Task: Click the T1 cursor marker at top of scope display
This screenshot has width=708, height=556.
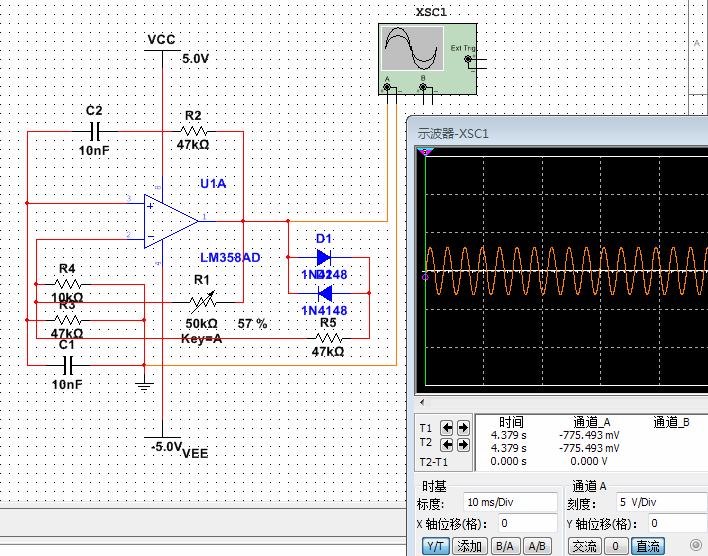Action: tap(425, 152)
